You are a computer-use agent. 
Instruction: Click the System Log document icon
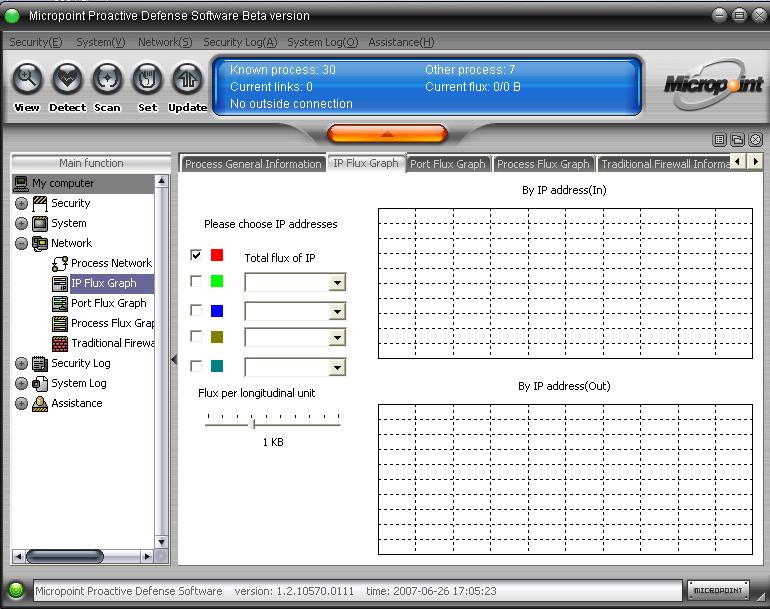[40, 384]
